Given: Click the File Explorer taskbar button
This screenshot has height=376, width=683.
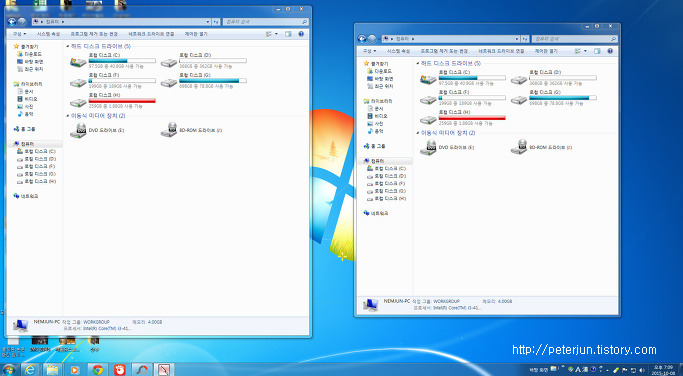Looking at the screenshot, I should (52, 369).
